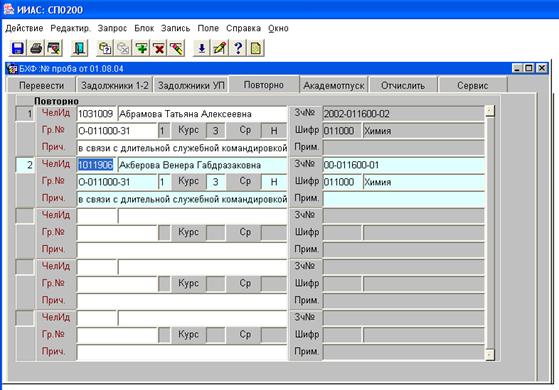Switch to the Задолжники УП tab

[x=191, y=86]
